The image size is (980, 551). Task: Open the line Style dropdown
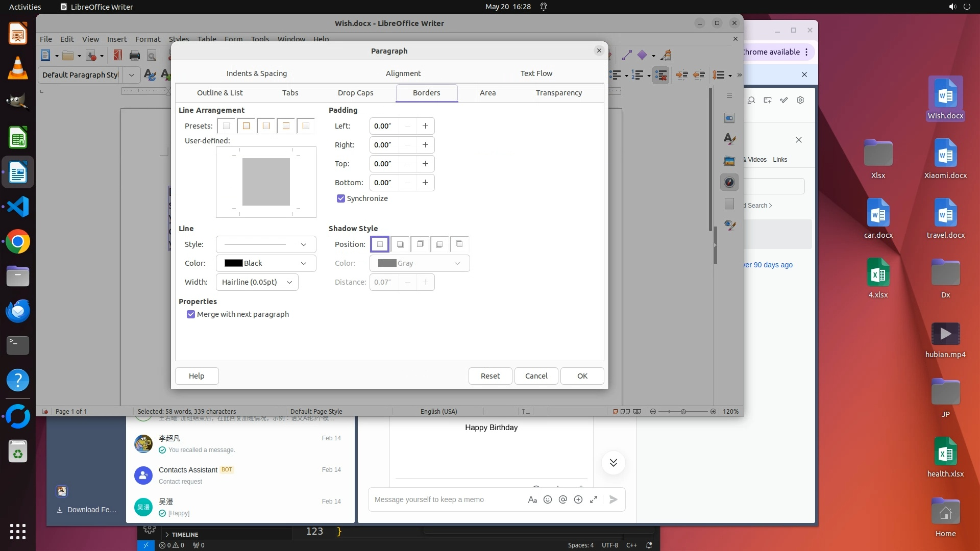coord(265,244)
